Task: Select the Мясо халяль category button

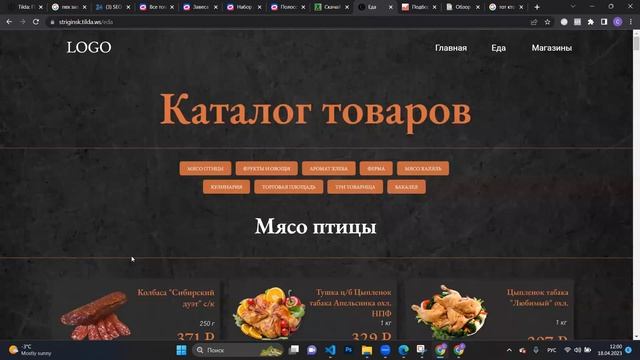Action: [x=423, y=168]
